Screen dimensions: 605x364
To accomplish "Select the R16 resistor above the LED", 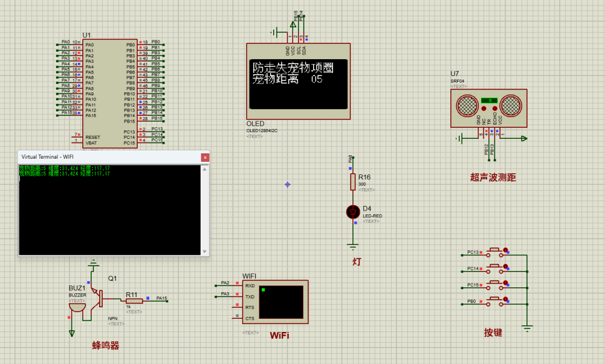I will (353, 182).
